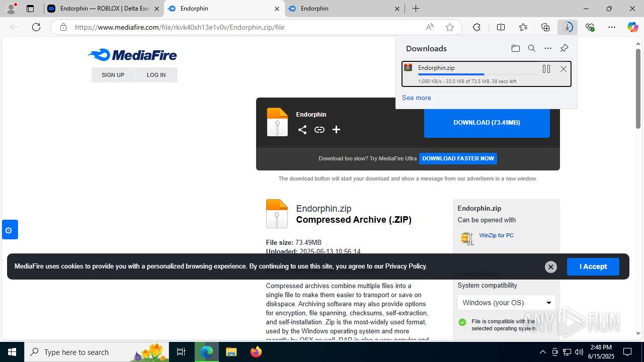Image resolution: width=644 pixels, height=362 pixels.
Task: Go to MediaFire homepage logo
Action: tap(132, 55)
